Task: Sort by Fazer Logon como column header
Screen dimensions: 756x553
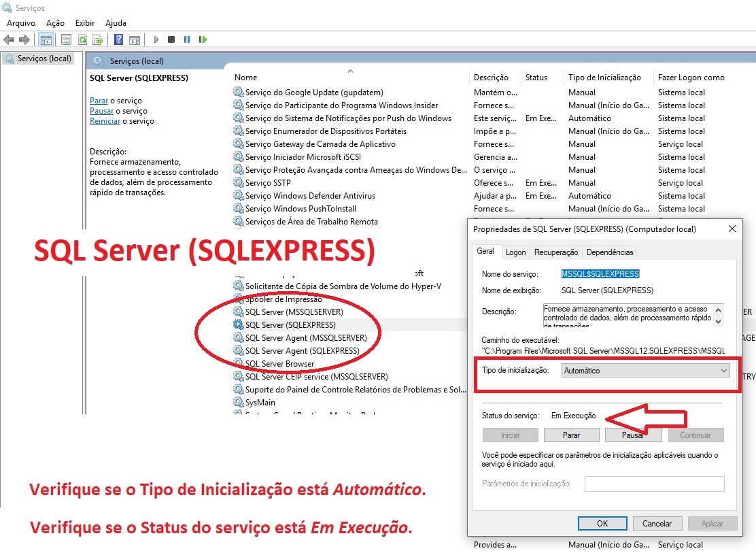Action: (691, 78)
